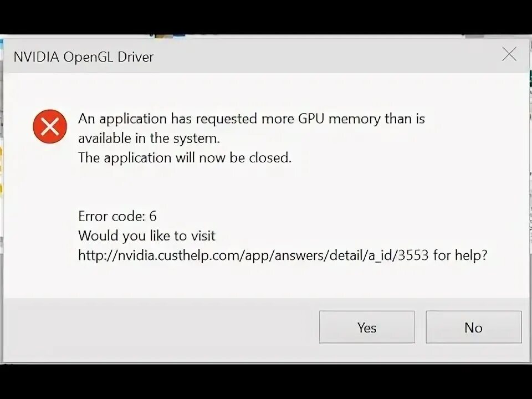
Task: Click the red error X icon
Action: point(50,127)
